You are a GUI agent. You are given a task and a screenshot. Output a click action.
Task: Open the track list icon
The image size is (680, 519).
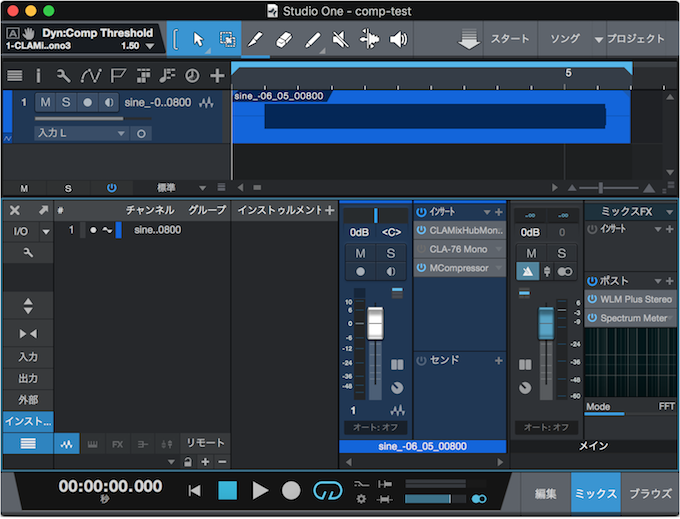pos(15,76)
